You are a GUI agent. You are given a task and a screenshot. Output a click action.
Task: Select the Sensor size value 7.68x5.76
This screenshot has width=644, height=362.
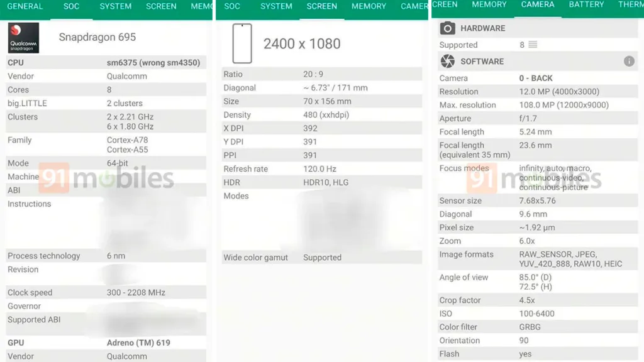click(537, 200)
